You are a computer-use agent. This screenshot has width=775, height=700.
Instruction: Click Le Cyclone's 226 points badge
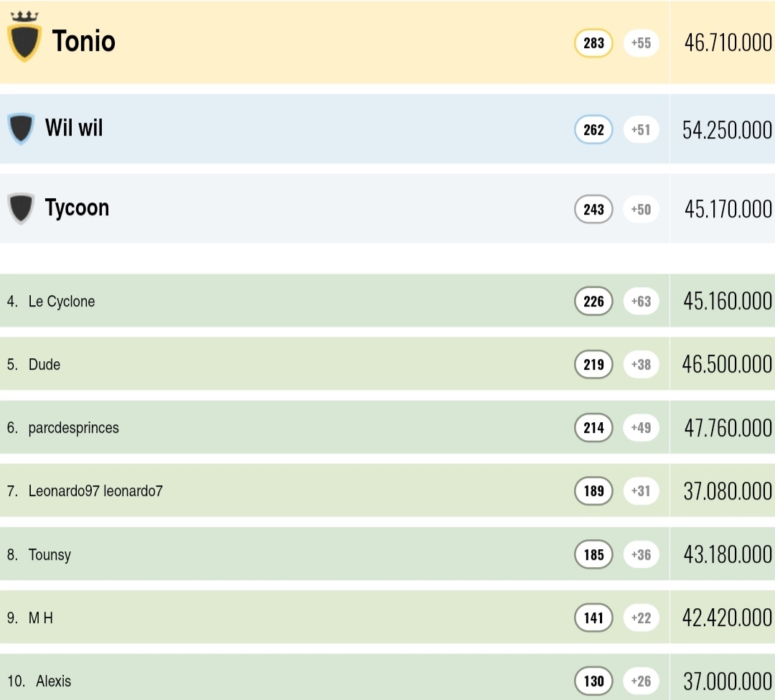[x=593, y=302]
